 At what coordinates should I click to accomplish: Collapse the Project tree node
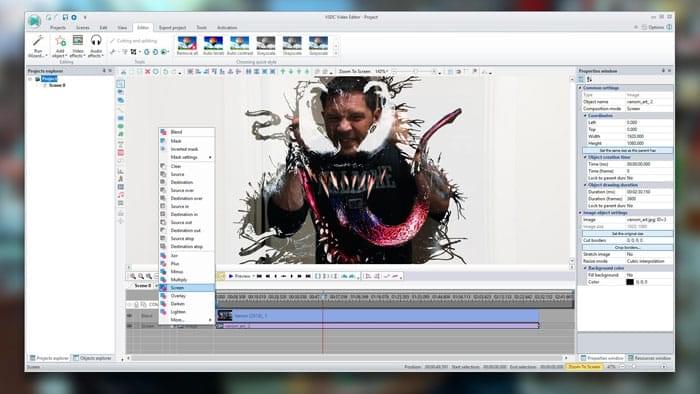pyautogui.click(x=30, y=79)
